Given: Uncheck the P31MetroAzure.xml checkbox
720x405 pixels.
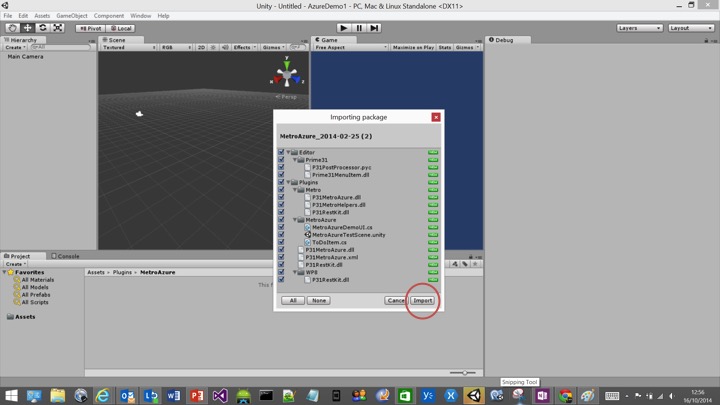Looking at the screenshot, I should (281, 257).
